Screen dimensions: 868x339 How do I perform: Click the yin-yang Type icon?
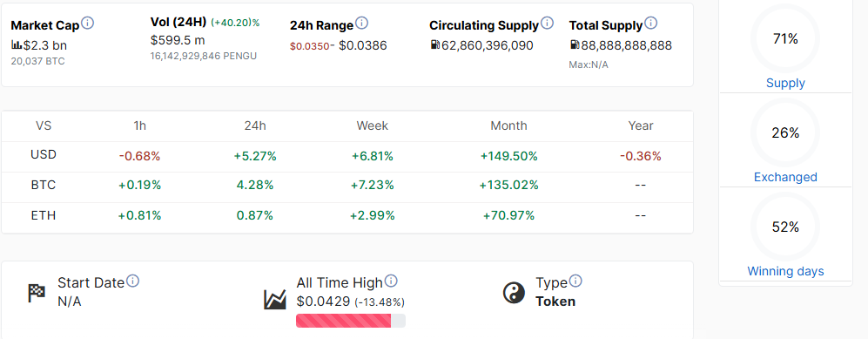pyautogui.click(x=514, y=293)
